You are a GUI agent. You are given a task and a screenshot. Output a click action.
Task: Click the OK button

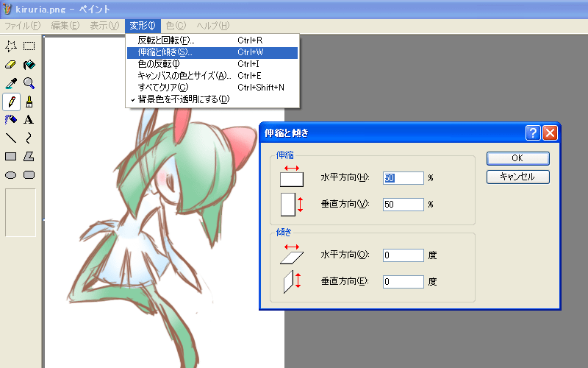(518, 158)
